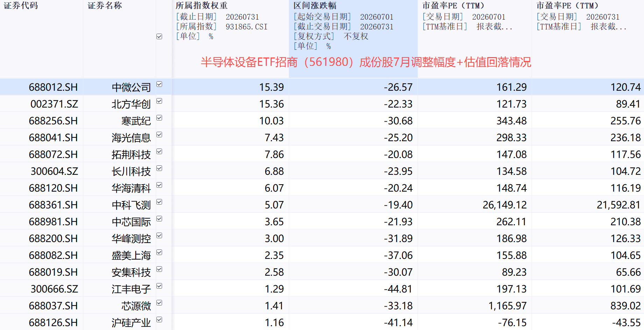Edit the 起始交易日期 value 20260701
Image resolution: width=644 pixels, height=330 pixels.
coord(377,17)
